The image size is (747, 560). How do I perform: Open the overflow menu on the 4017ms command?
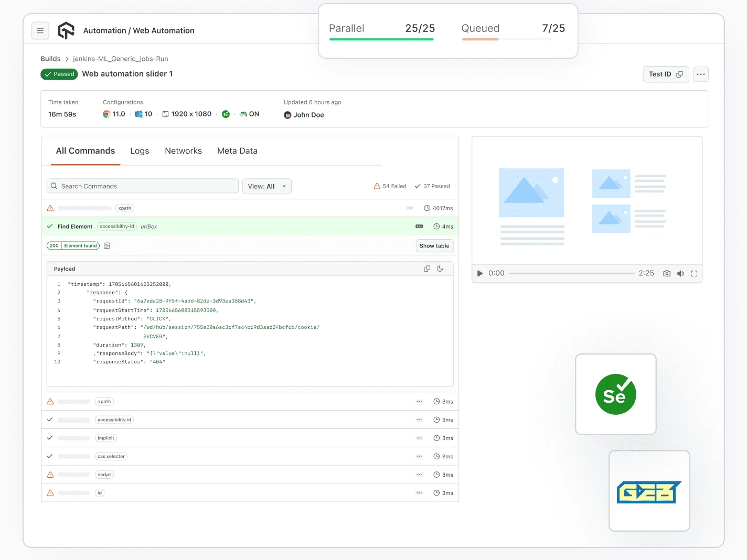[410, 208]
